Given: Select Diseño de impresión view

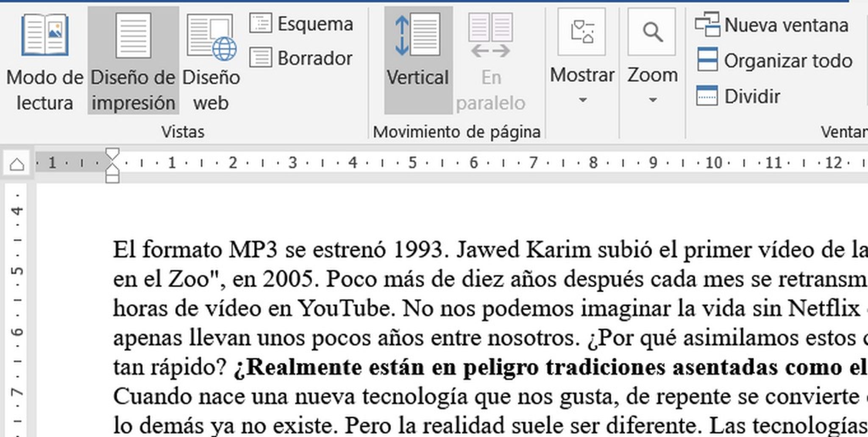Looking at the screenshot, I should pos(133,60).
